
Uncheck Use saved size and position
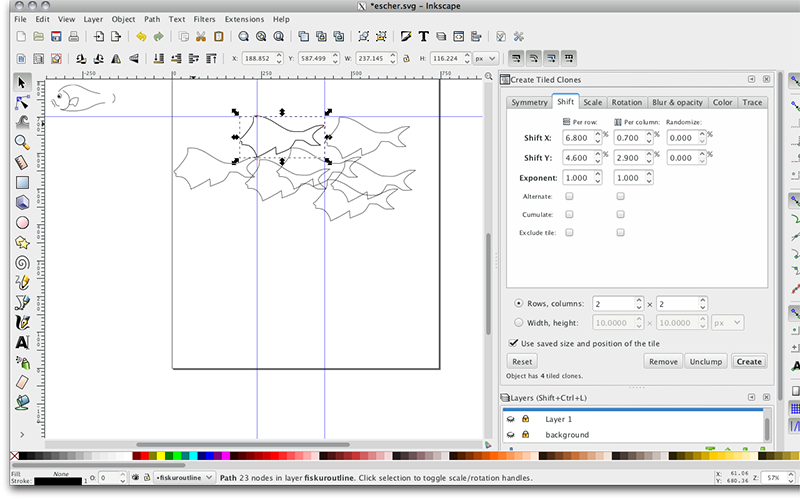coord(513,343)
